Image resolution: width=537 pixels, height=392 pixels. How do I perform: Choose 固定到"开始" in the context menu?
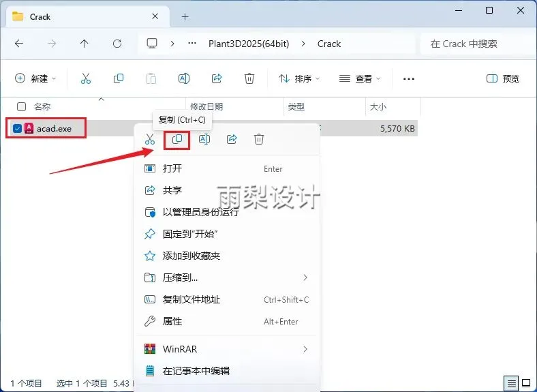pyautogui.click(x=227, y=234)
